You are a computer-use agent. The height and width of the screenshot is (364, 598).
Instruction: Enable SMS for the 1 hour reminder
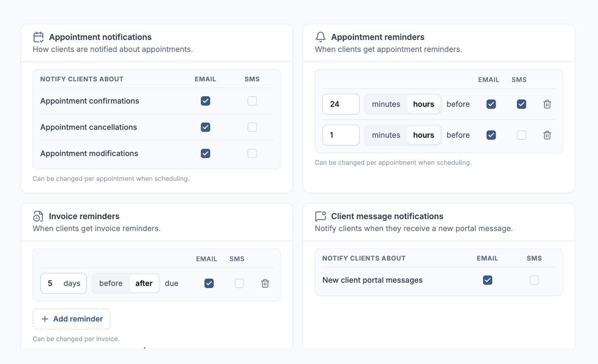point(522,135)
